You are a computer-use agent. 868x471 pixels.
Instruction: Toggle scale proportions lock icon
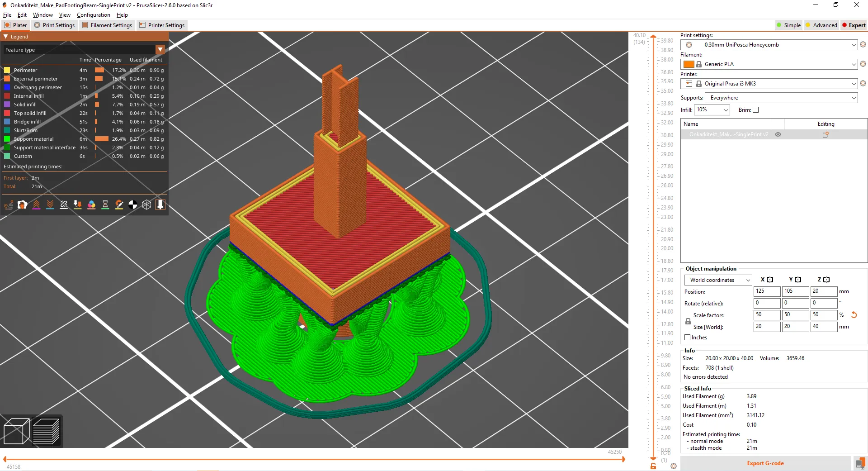[x=688, y=321]
